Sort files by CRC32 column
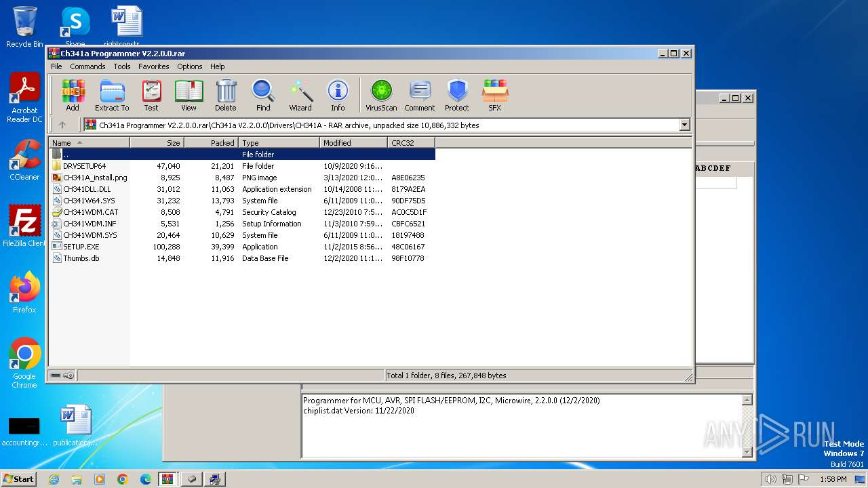868x488 pixels. point(411,143)
